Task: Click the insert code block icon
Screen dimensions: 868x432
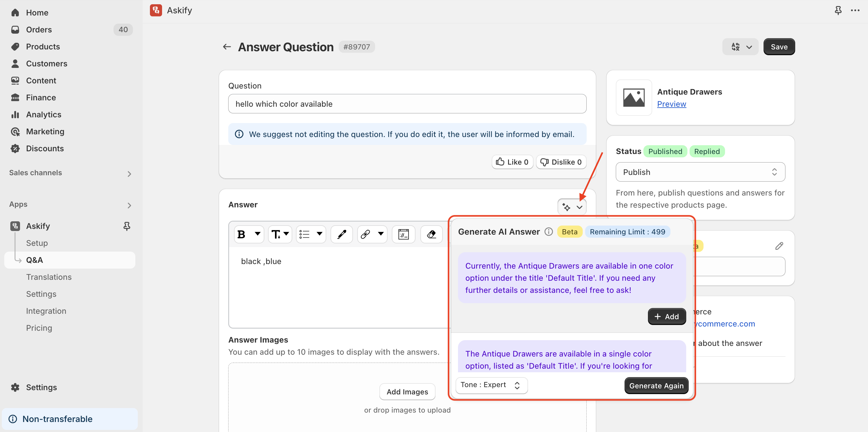Action: (403, 234)
